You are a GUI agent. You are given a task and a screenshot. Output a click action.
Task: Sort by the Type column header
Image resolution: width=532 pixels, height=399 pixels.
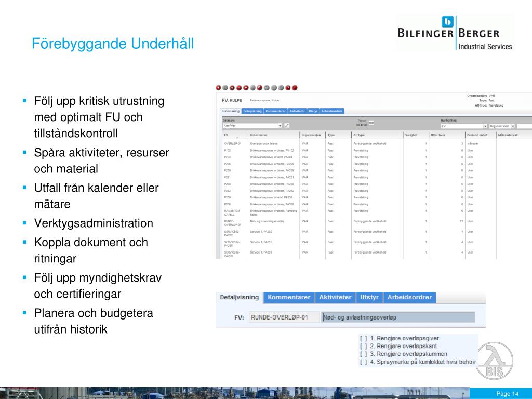tap(338, 135)
